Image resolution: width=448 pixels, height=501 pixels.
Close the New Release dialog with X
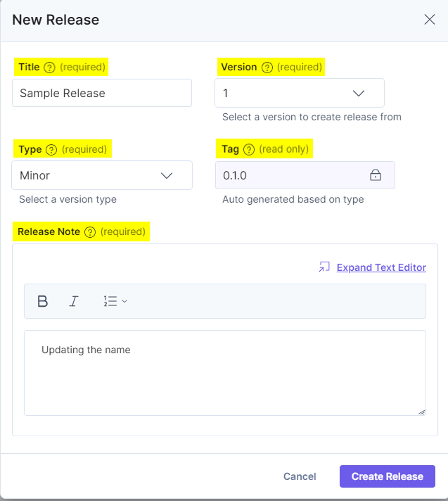tap(430, 19)
